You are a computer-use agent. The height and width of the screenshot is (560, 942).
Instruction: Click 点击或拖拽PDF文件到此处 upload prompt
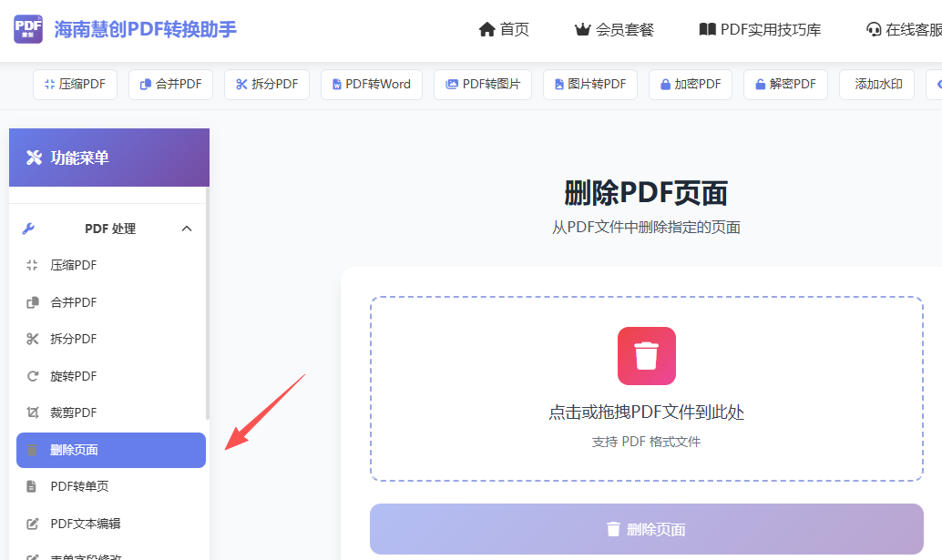647,412
